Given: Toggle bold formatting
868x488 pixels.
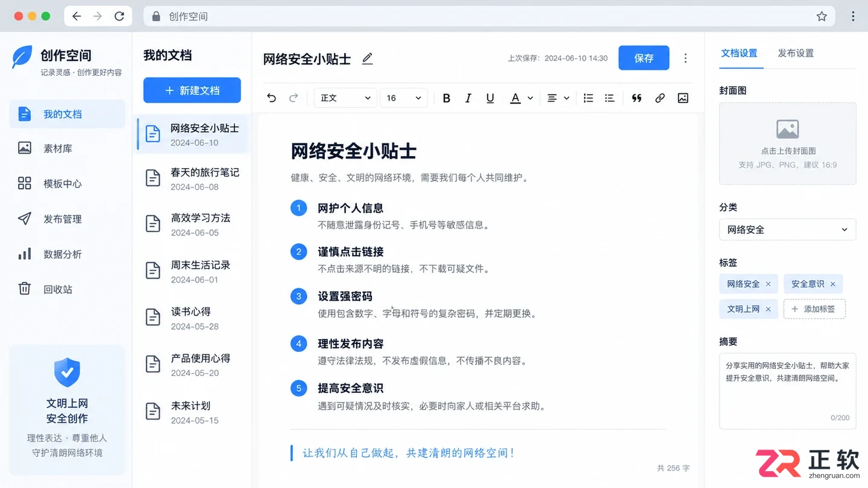Looking at the screenshot, I should pyautogui.click(x=447, y=98).
